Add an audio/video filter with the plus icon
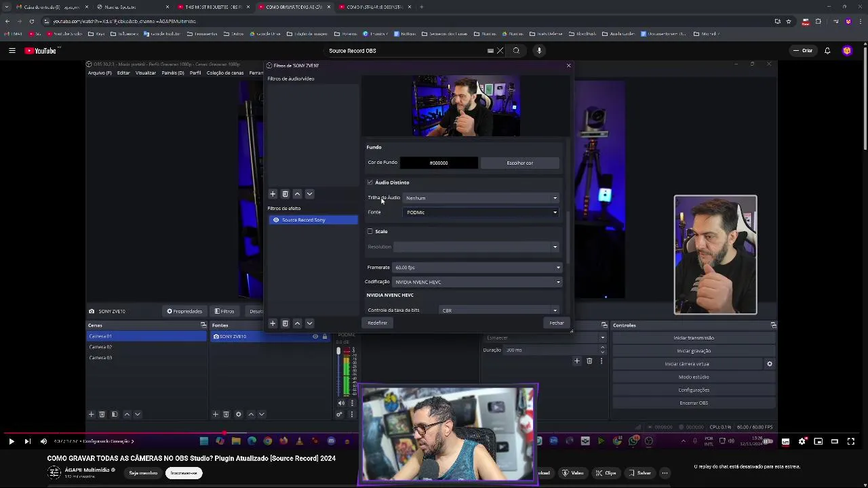This screenshot has height=488, width=868. [273, 194]
